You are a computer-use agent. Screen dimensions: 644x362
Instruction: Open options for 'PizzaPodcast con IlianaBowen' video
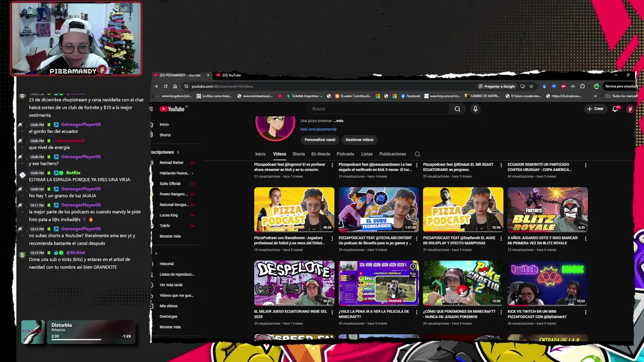point(332,239)
